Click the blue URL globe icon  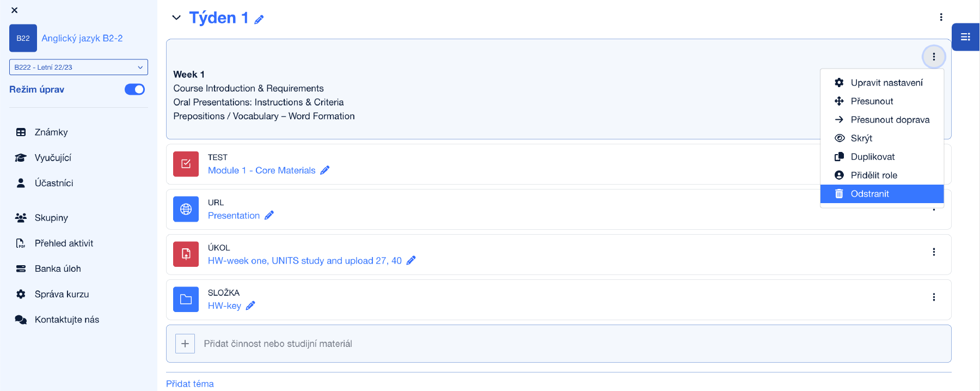click(x=186, y=209)
